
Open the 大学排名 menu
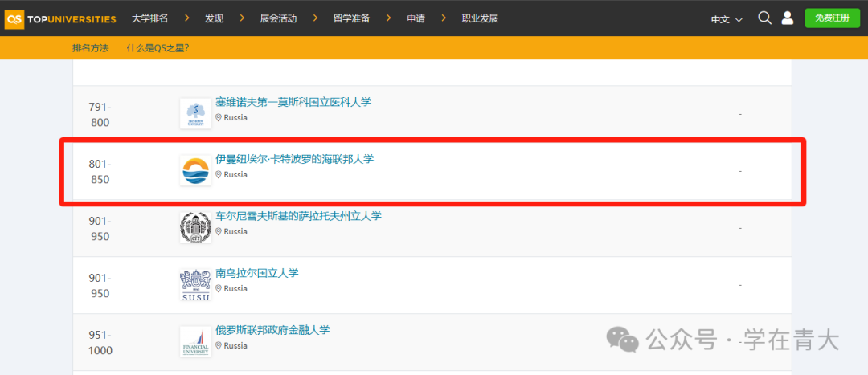[150, 18]
